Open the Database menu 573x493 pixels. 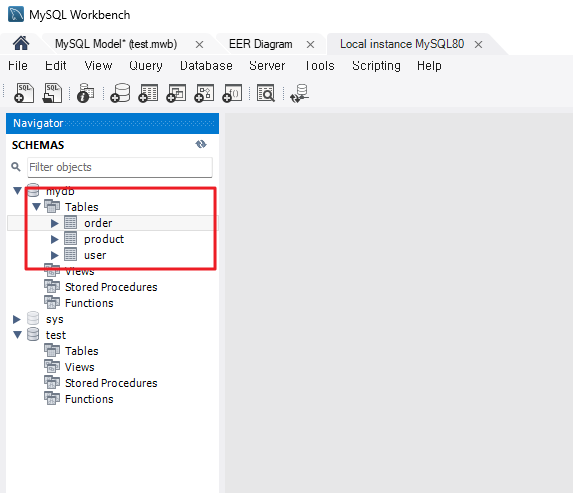206,66
